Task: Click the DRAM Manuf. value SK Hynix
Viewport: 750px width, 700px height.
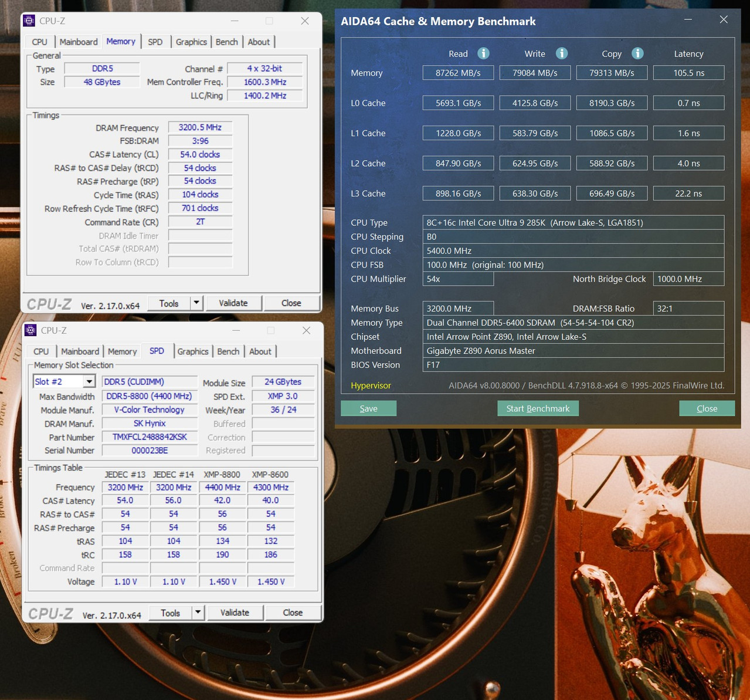Action: point(150,423)
